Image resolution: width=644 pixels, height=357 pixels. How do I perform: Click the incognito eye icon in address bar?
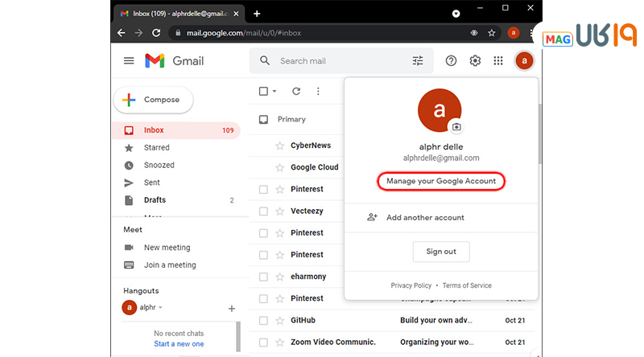point(474,33)
